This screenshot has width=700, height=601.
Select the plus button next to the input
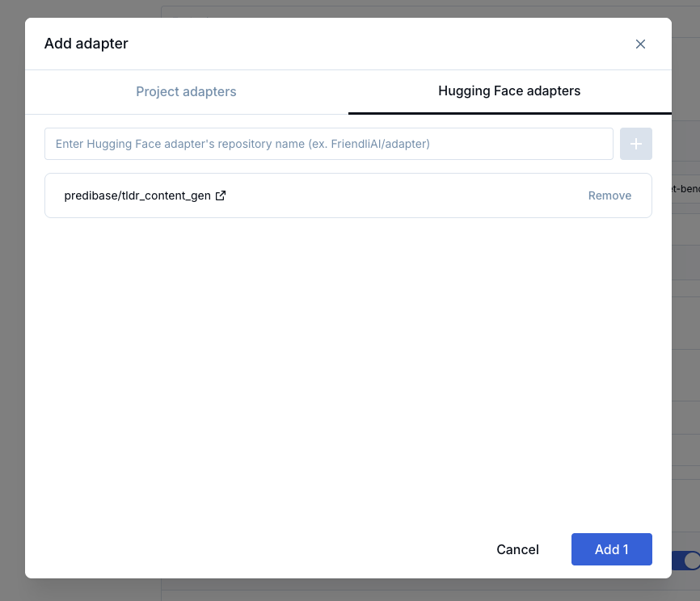pyautogui.click(x=636, y=144)
